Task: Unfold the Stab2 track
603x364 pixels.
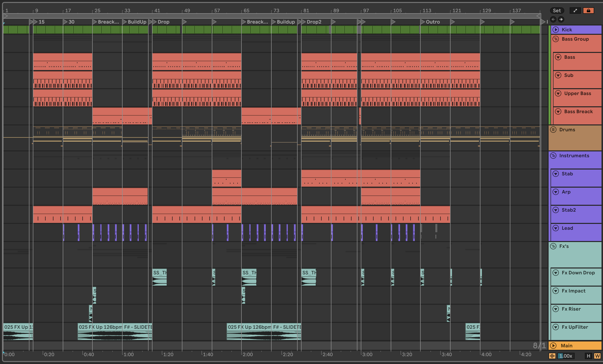Action: (x=556, y=210)
